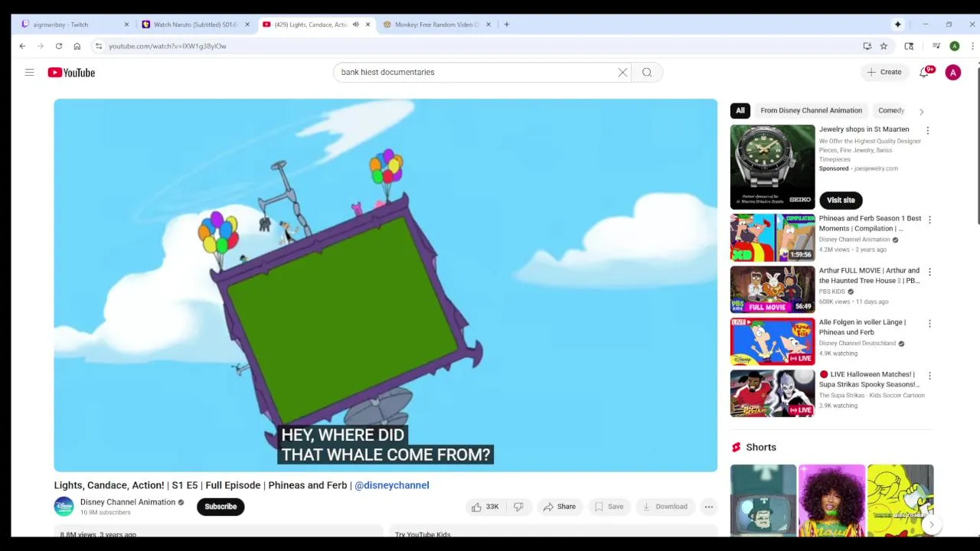
Task: Save the video to a playlist
Action: (609, 507)
